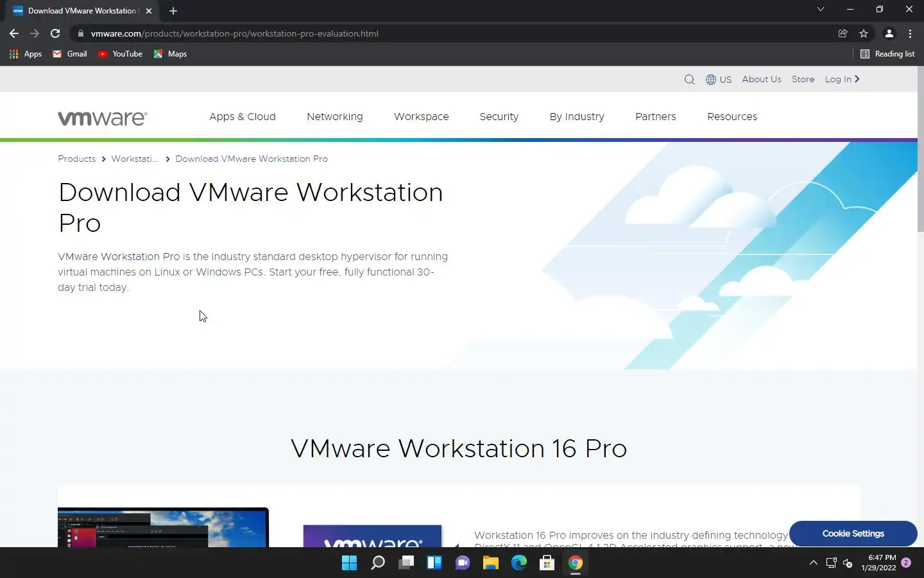Screen dimensions: 924x578
Task: Click the browser back arrow
Action: pyautogui.click(x=14, y=33)
